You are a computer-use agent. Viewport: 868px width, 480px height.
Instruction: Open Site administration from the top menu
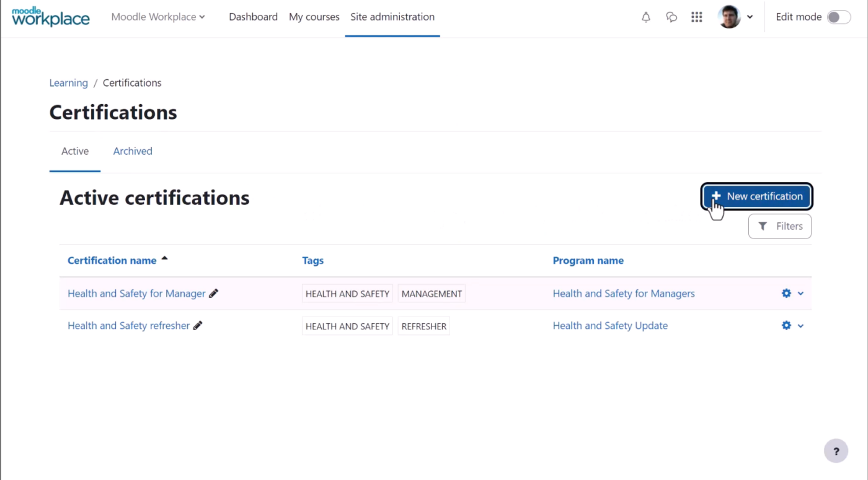[392, 17]
